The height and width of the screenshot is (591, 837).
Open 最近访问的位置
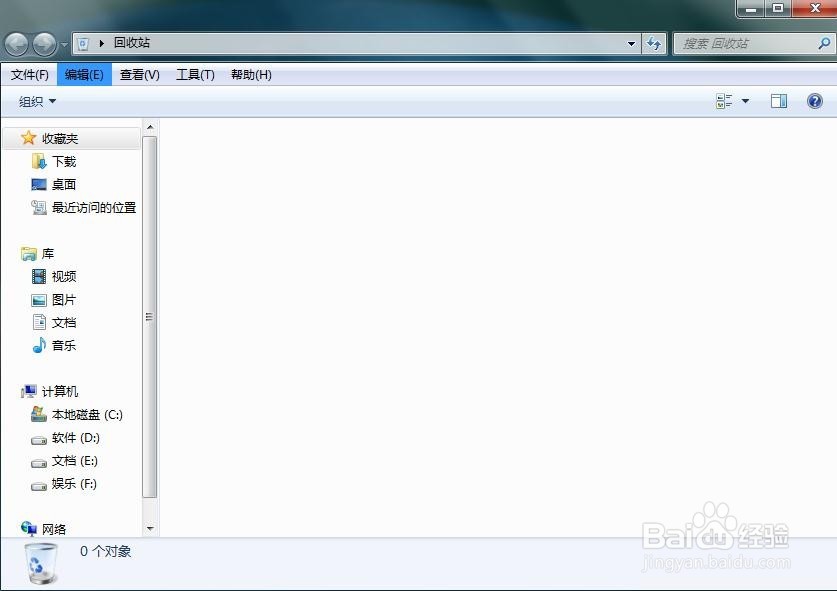[x=94, y=207]
